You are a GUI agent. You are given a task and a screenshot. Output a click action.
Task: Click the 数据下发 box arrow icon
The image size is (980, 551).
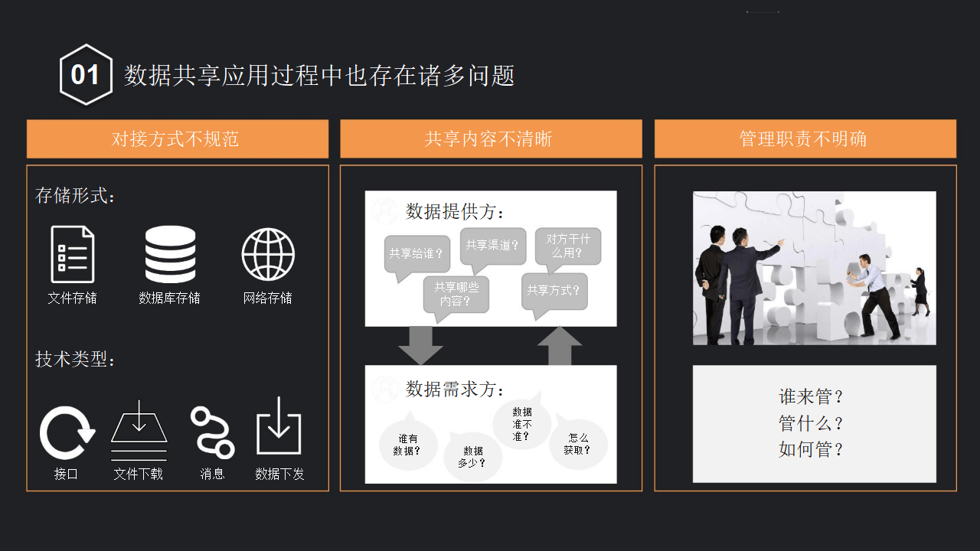point(279,425)
